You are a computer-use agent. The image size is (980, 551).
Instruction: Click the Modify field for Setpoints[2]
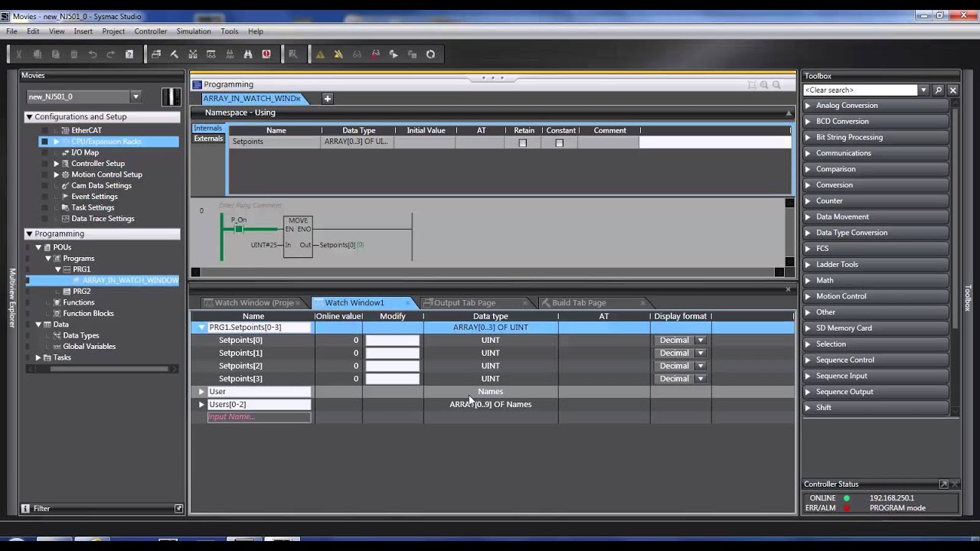392,366
